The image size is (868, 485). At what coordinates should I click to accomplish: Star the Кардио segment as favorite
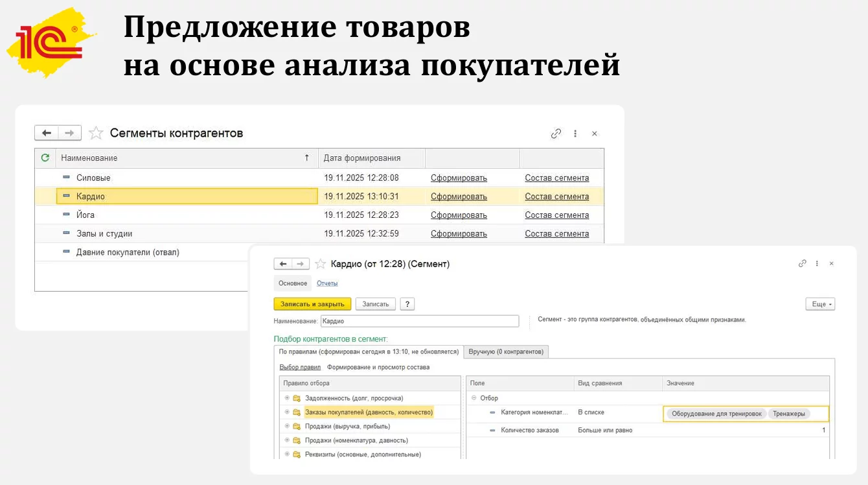320,264
